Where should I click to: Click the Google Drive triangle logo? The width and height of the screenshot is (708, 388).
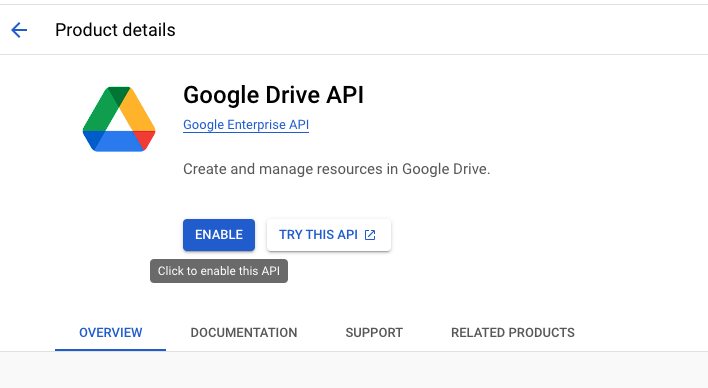point(119,119)
